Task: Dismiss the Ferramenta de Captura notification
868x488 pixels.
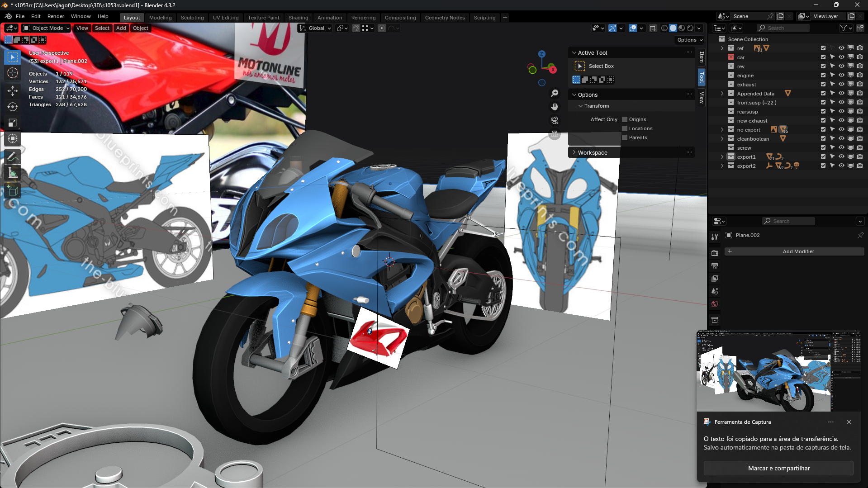Action: pyautogui.click(x=849, y=422)
